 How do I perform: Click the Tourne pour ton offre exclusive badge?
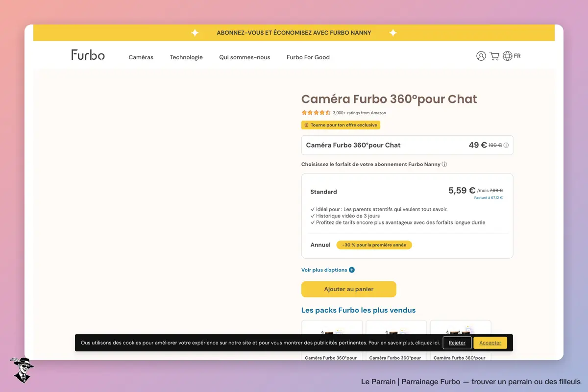point(341,125)
